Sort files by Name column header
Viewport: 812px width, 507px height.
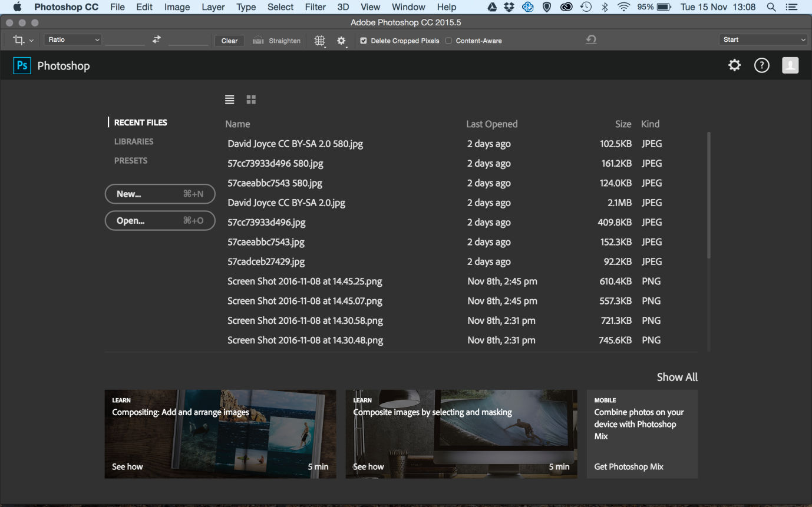click(237, 124)
